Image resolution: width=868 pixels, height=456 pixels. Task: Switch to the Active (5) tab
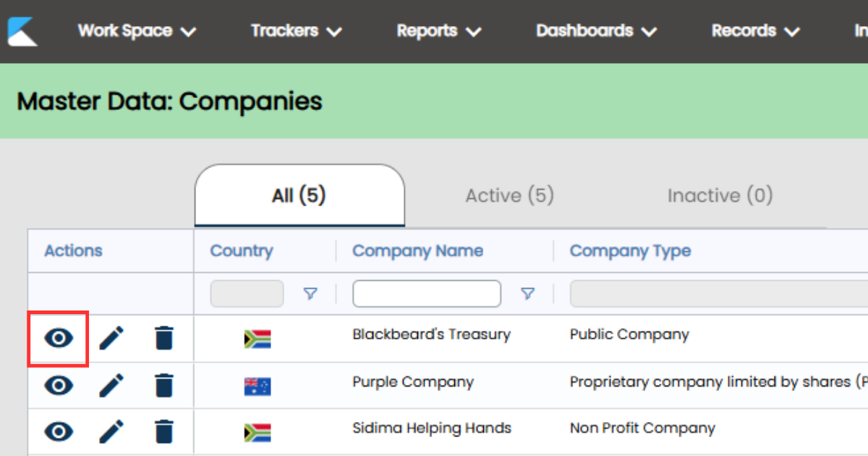pos(509,196)
